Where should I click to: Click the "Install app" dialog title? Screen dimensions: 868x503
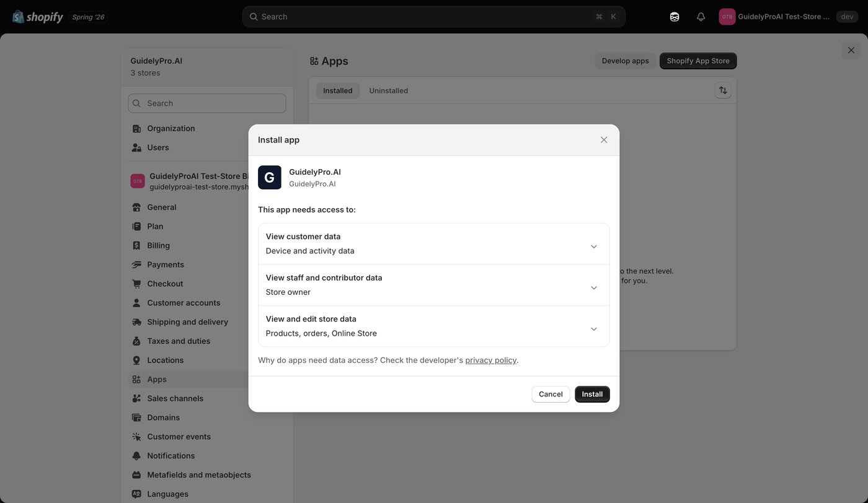point(278,140)
